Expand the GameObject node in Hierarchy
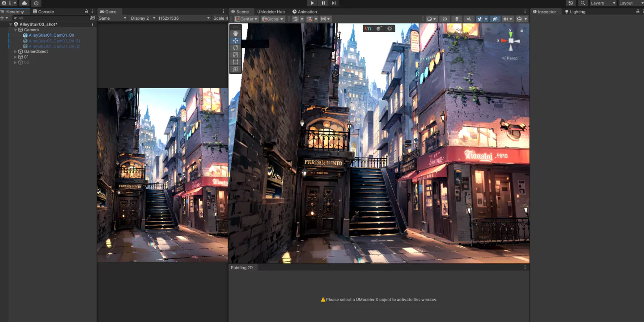 click(x=15, y=51)
